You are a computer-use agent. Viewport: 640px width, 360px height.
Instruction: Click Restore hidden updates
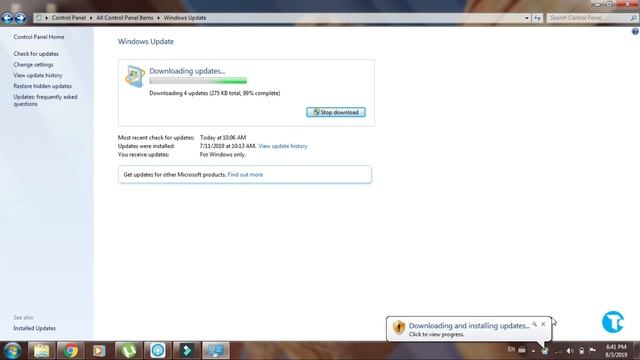point(42,86)
